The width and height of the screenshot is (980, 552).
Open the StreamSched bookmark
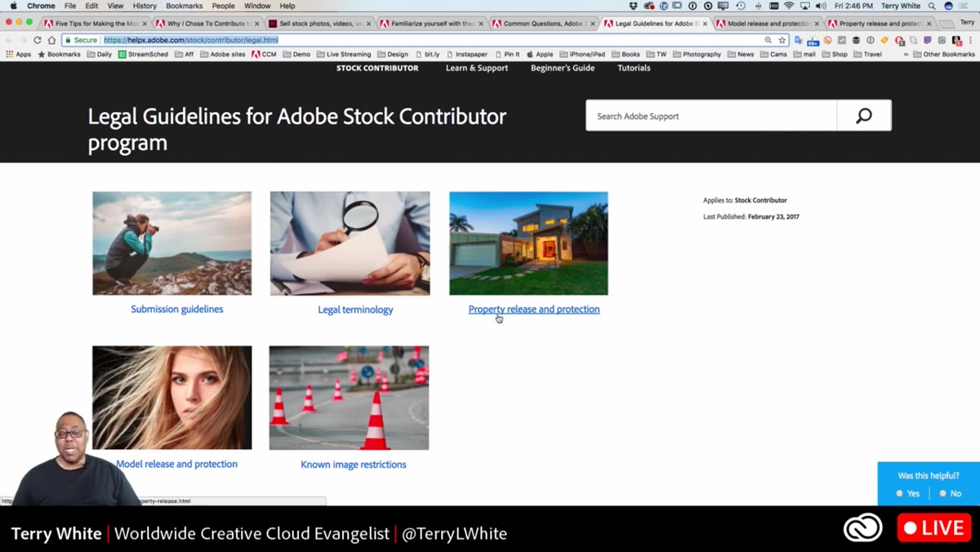tap(145, 54)
